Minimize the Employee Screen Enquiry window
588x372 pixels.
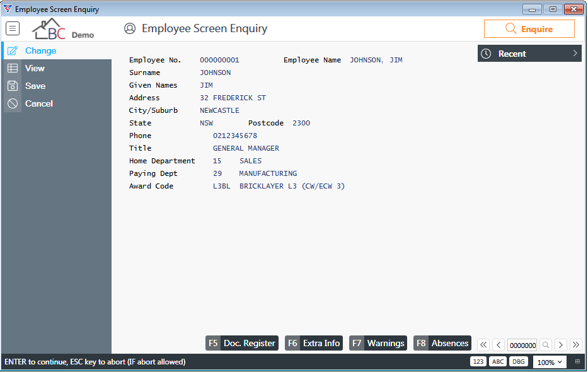click(x=532, y=9)
